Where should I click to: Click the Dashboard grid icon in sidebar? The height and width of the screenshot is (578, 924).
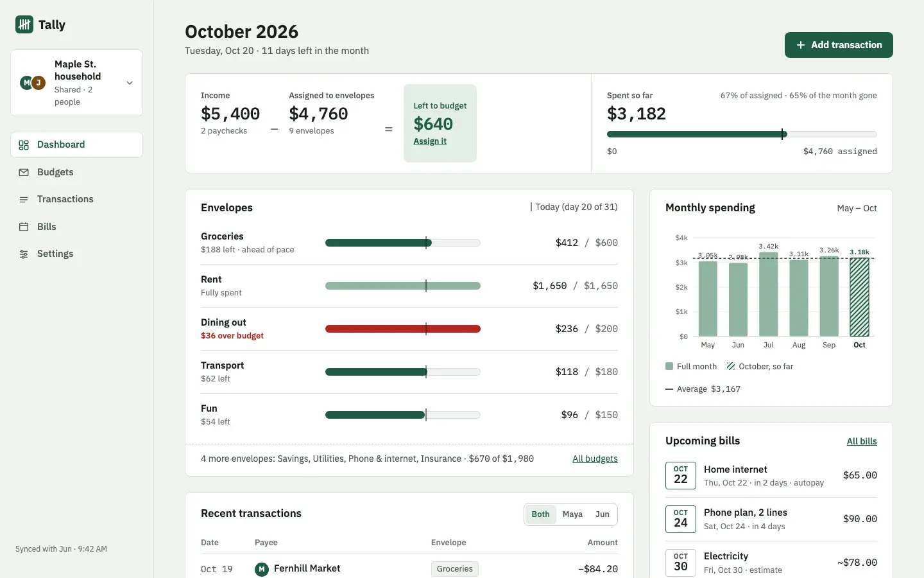pyautogui.click(x=24, y=145)
